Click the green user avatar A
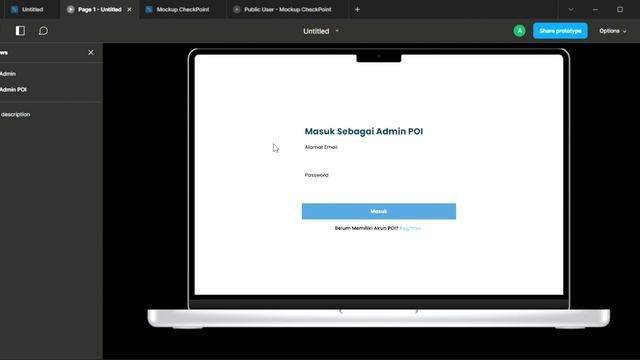This screenshot has width=640, height=360. pos(519,31)
